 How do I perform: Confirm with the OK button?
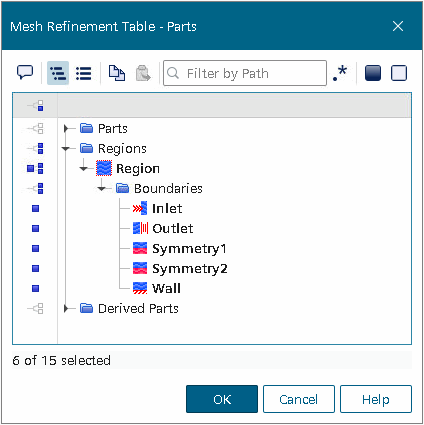[x=222, y=399]
